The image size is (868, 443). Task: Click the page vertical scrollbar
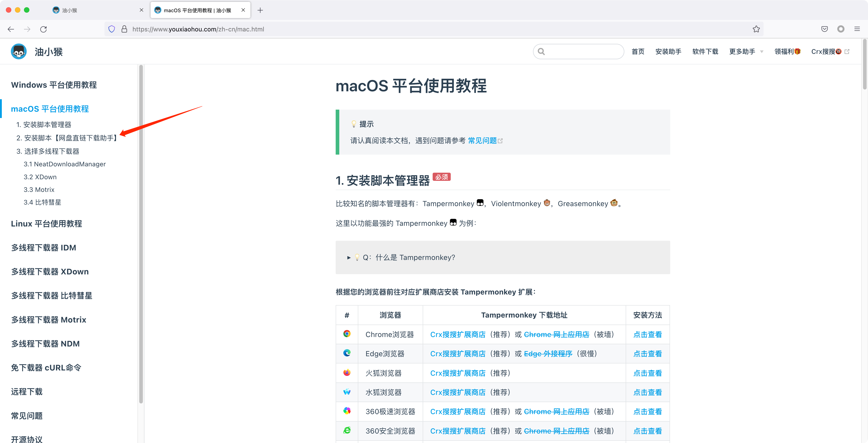click(x=865, y=64)
